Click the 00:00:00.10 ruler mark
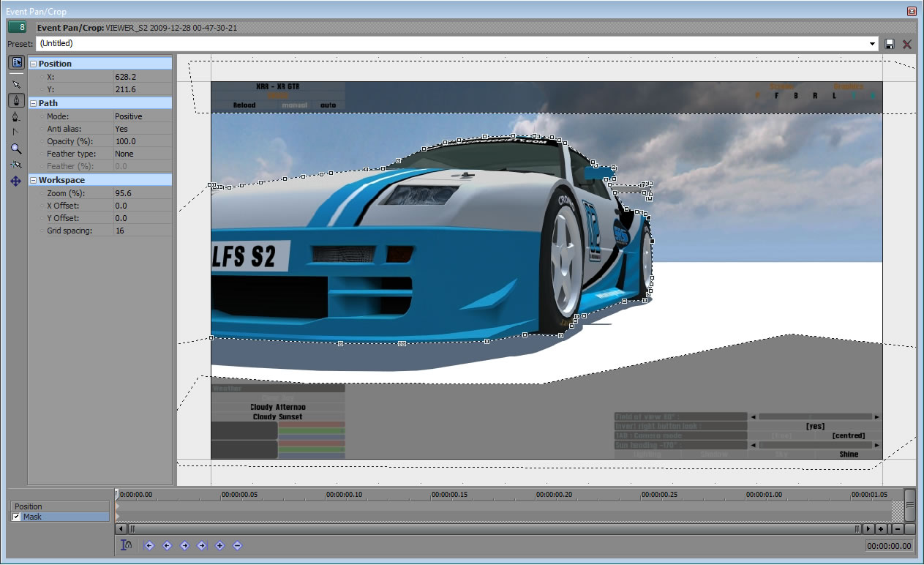This screenshot has height=565, width=924. click(344, 495)
